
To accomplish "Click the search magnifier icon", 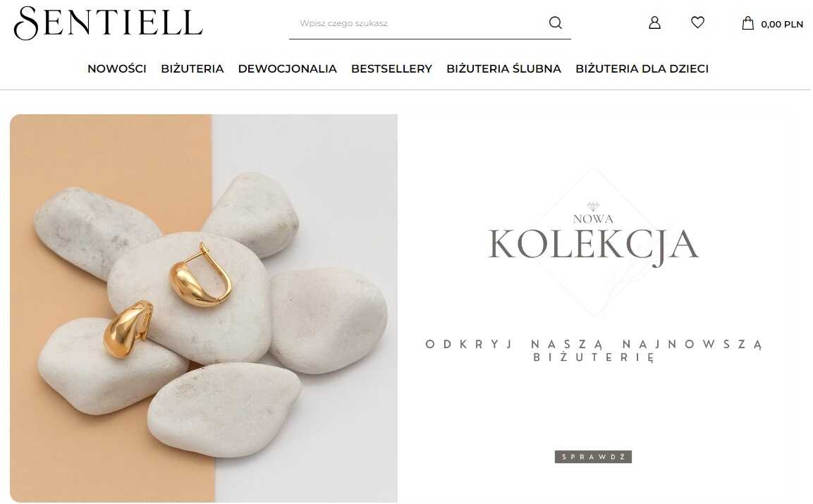I will 556,23.
